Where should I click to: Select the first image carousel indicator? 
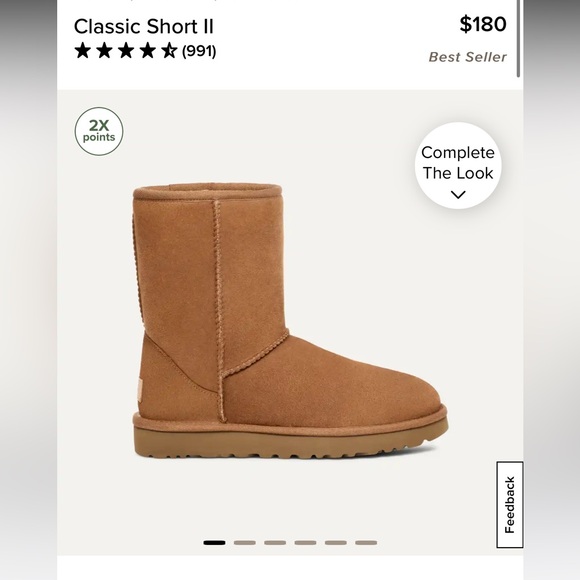click(214, 543)
